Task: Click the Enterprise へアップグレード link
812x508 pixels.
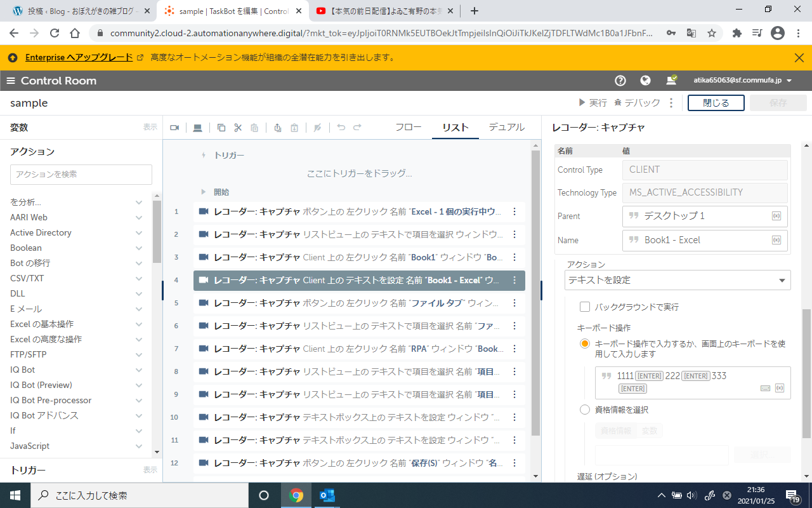Action: pyautogui.click(x=79, y=57)
